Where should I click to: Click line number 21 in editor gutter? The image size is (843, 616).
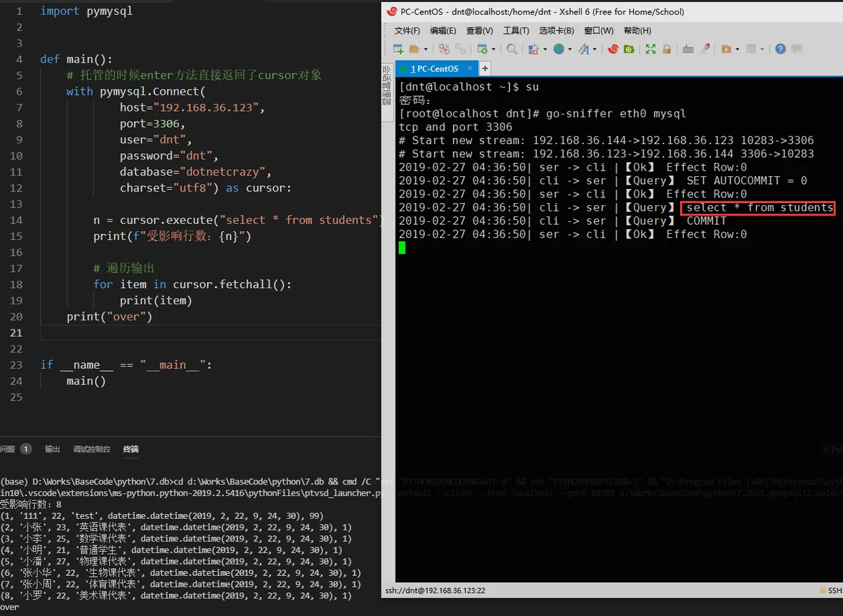coord(15,332)
